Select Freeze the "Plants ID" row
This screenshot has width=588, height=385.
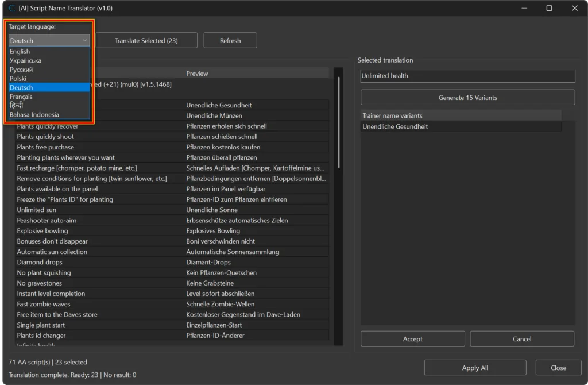tap(172, 199)
